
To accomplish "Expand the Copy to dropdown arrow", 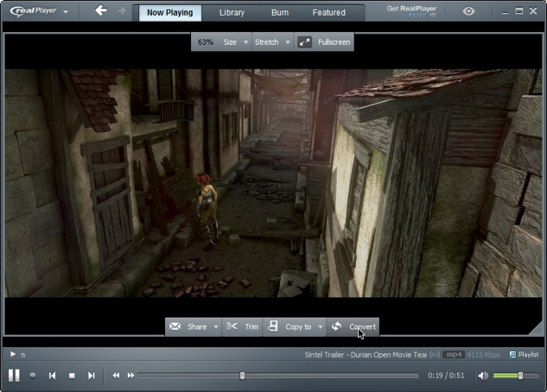I will pyautogui.click(x=321, y=327).
